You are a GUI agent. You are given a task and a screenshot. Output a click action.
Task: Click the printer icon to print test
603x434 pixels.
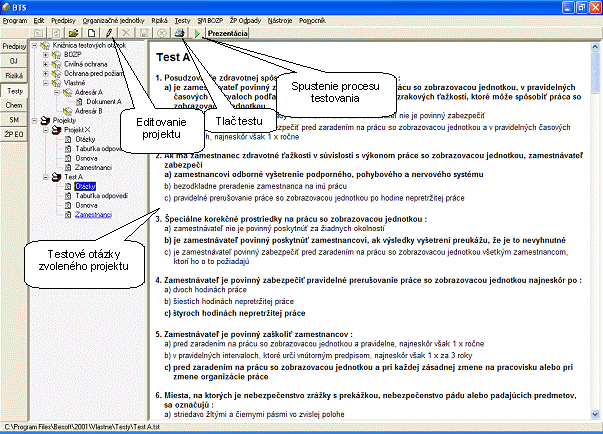click(x=180, y=33)
